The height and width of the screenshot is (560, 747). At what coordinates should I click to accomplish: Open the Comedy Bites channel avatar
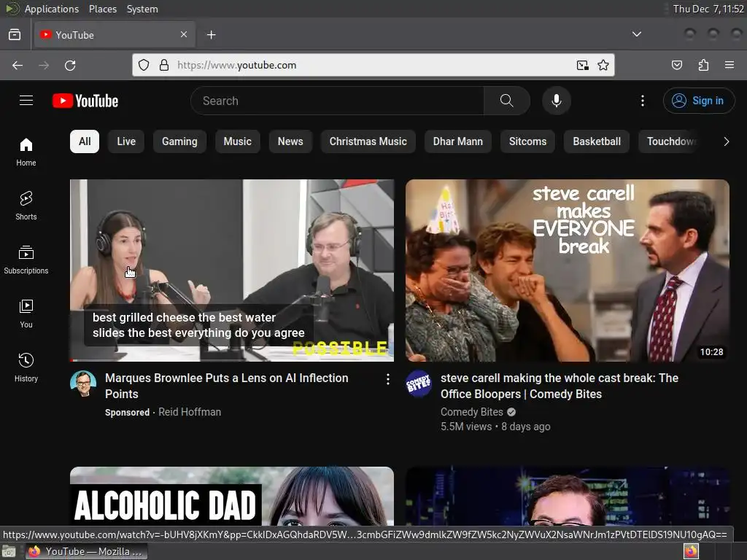(x=419, y=384)
